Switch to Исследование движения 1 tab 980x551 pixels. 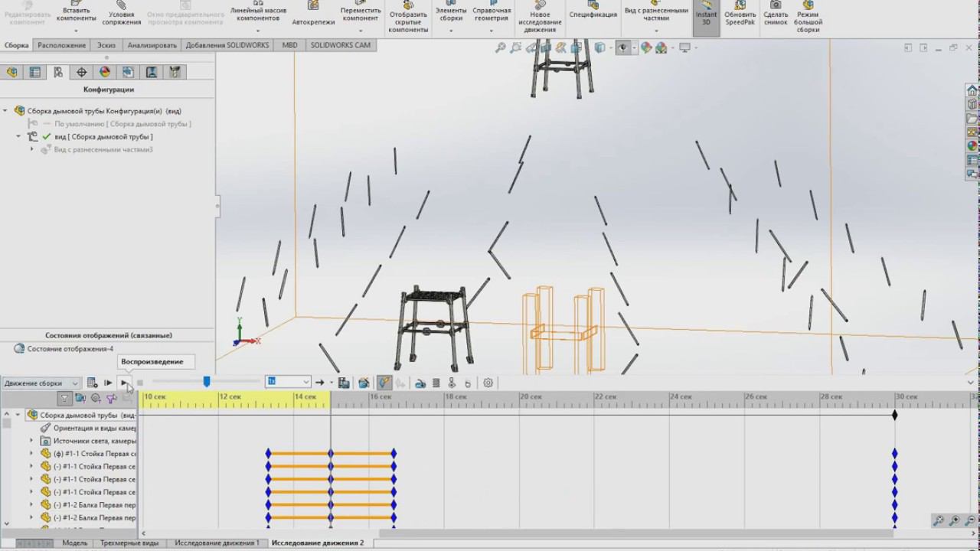(x=217, y=543)
